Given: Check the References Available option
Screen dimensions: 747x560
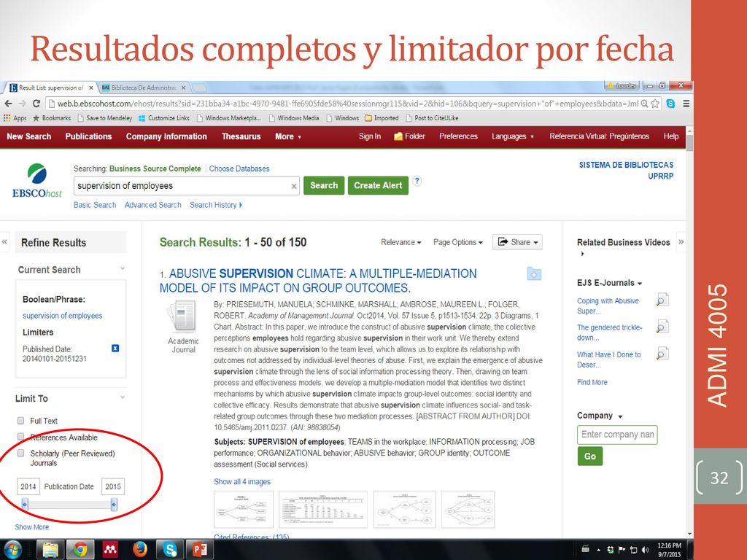Looking at the screenshot, I should click(x=20, y=437).
